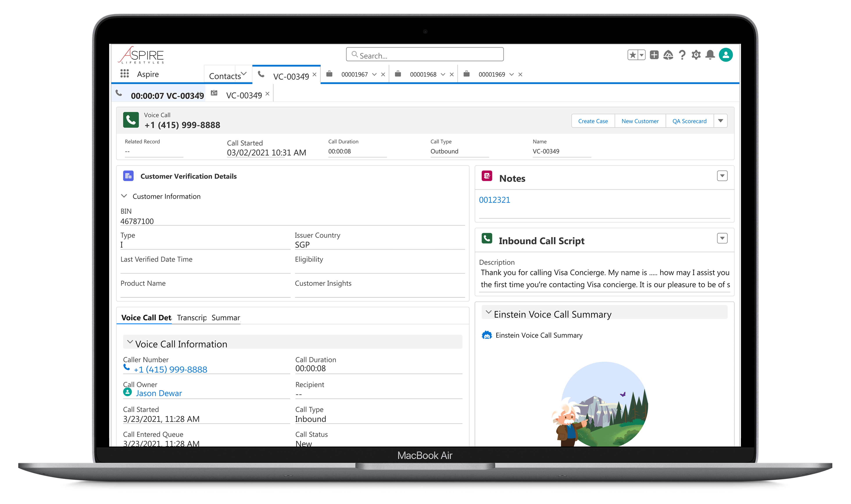Close the VC-00349 workspace tab
851x504 pixels.
pyautogui.click(x=315, y=74)
